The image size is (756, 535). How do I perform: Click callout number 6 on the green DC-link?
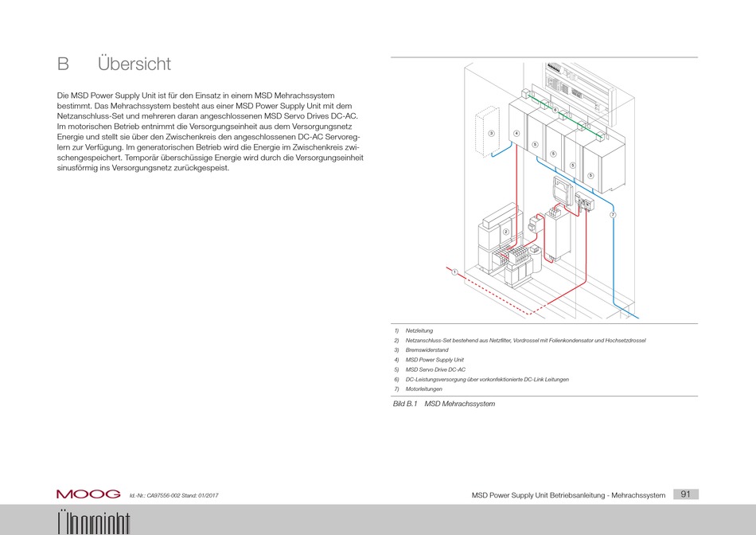click(555, 110)
